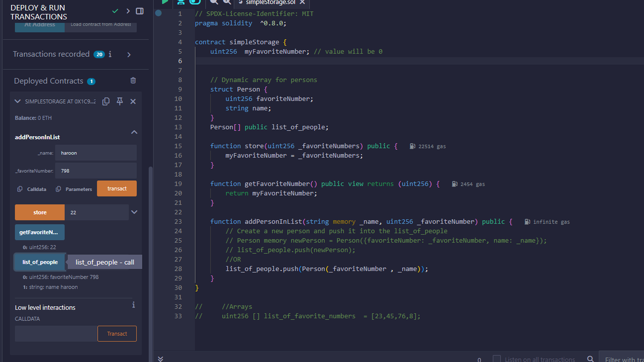Click the pending transactions count 0 in terminal bar
The height and width of the screenshot is (362, 644).
(x=479, y=359)
